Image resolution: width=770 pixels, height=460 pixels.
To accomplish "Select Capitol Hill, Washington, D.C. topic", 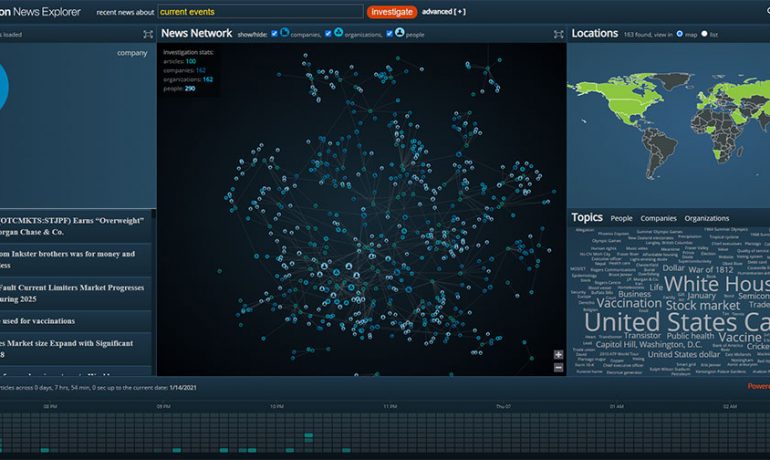I will (649, 345).
